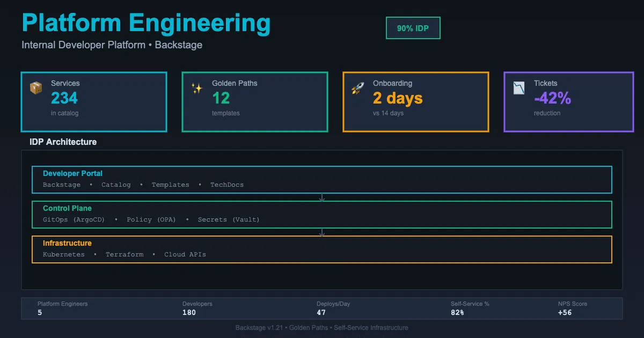
Task: Click the Self-Service % label
Action: [470, 304]
